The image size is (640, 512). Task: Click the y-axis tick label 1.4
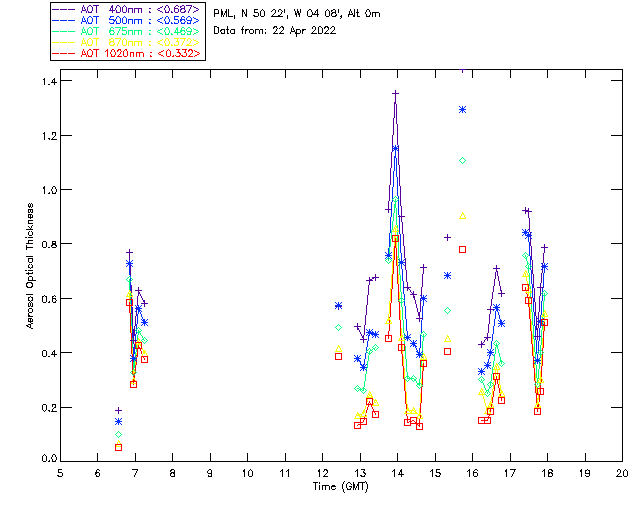47,81
